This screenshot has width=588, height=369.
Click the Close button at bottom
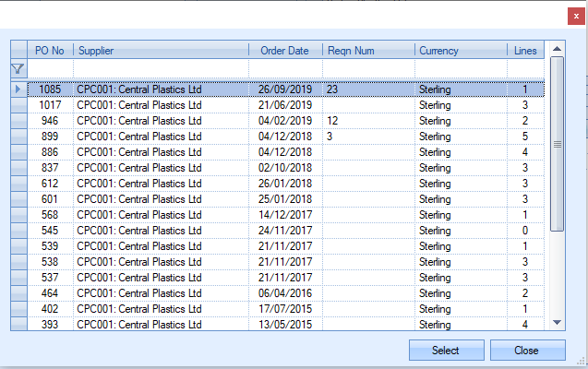point(527,351)
